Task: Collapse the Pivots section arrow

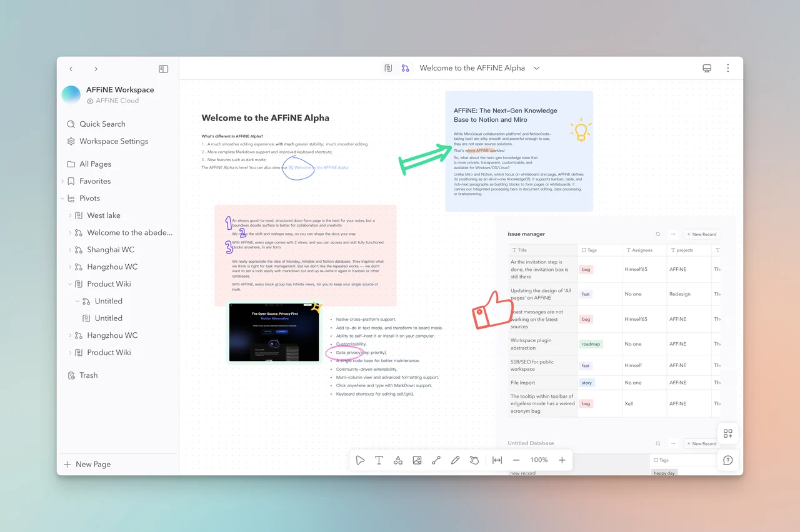Action: (62, 199)
